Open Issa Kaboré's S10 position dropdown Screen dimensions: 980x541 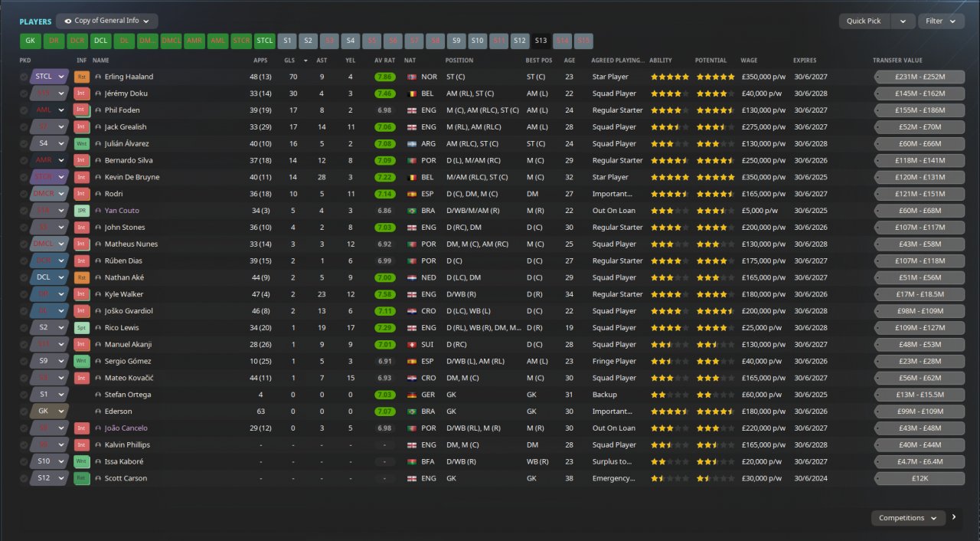pyautogui.click(x=50, y=462)
